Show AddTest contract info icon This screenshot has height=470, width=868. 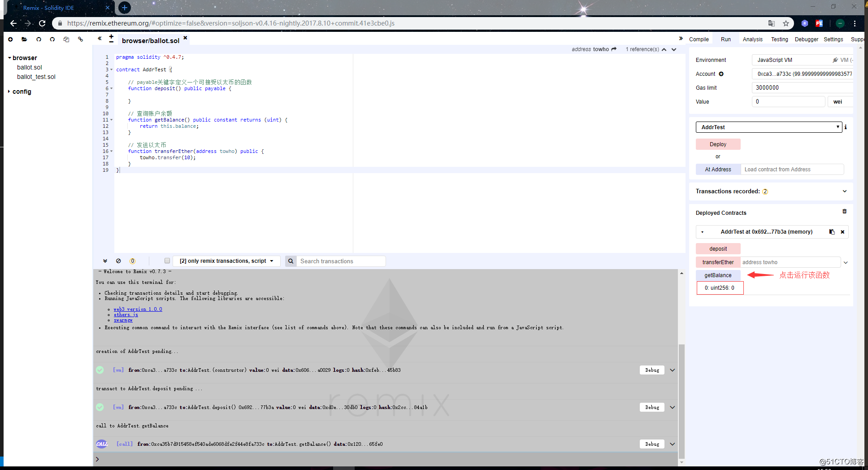click(x=846, y=127)
